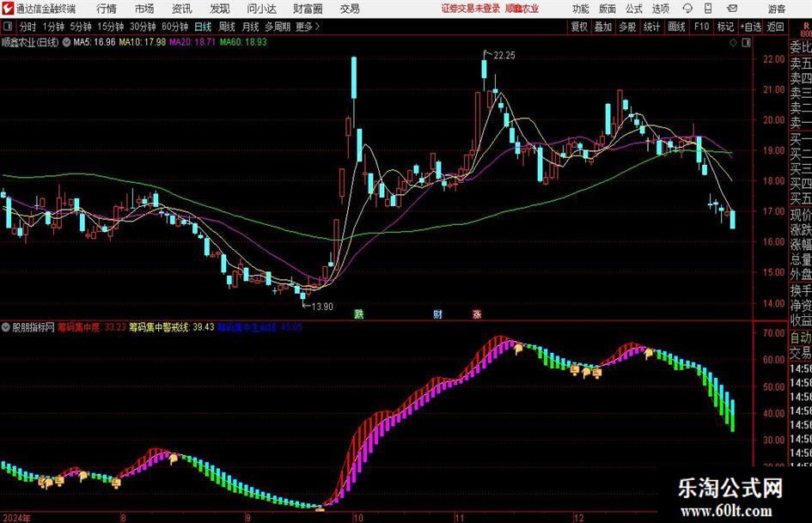Viewport: 812px width, 523px height.
Task: Click the 财 event marker
Action: click(437, 313)
